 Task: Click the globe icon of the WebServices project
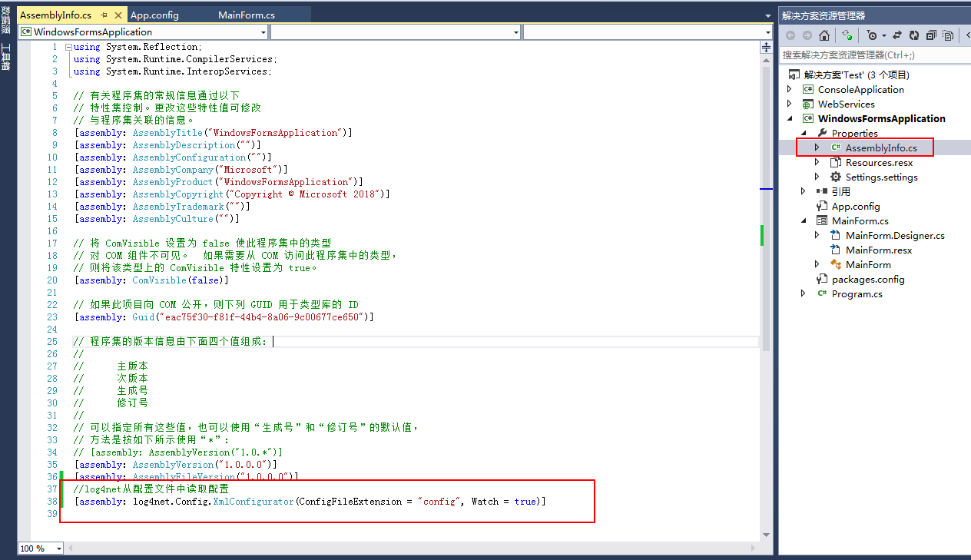pyautogui.click(x=808, y=104)
